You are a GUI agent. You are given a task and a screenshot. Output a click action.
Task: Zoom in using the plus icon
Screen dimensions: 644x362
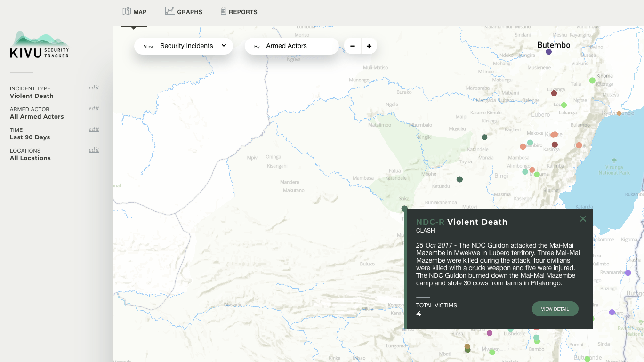tap(369, 46)
